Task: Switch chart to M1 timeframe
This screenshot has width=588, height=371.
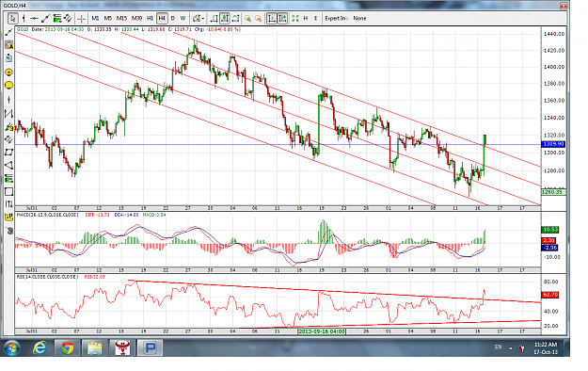Action: tap(95, 18)
